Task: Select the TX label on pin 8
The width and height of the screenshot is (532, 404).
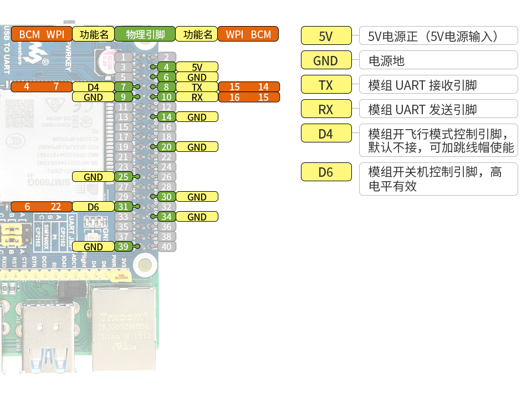Action: click(x=196, y=87)
